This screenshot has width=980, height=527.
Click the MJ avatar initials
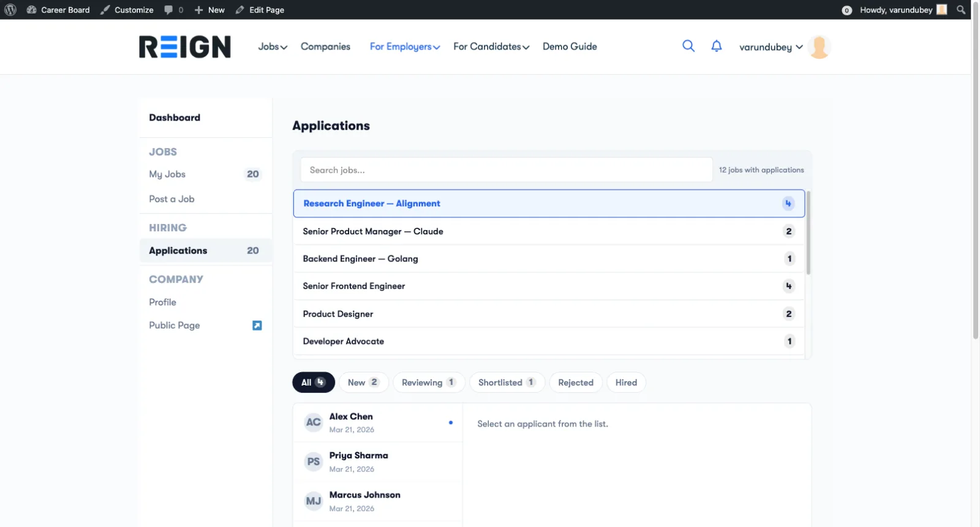coord(314,501)
